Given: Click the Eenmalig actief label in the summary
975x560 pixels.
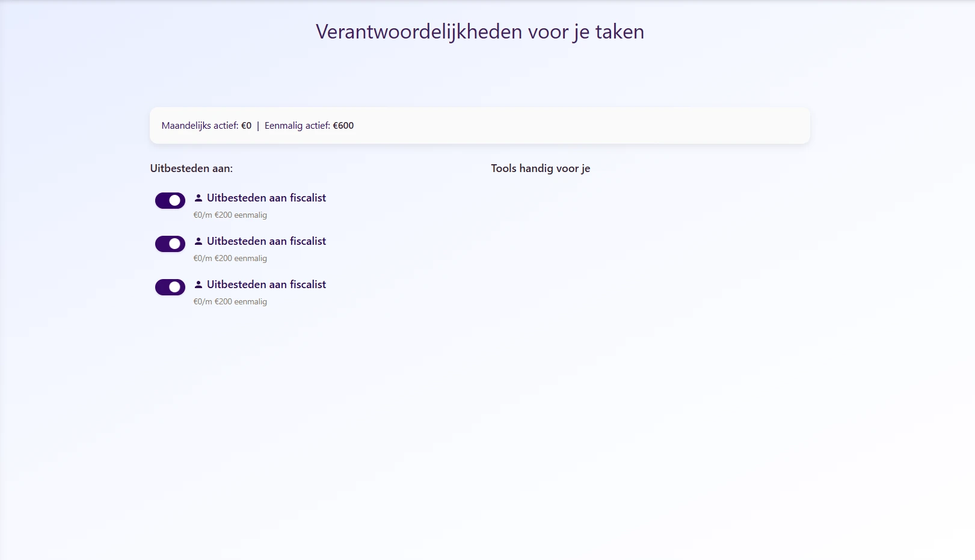Looking at the screenshot, I should coord(297,126).
